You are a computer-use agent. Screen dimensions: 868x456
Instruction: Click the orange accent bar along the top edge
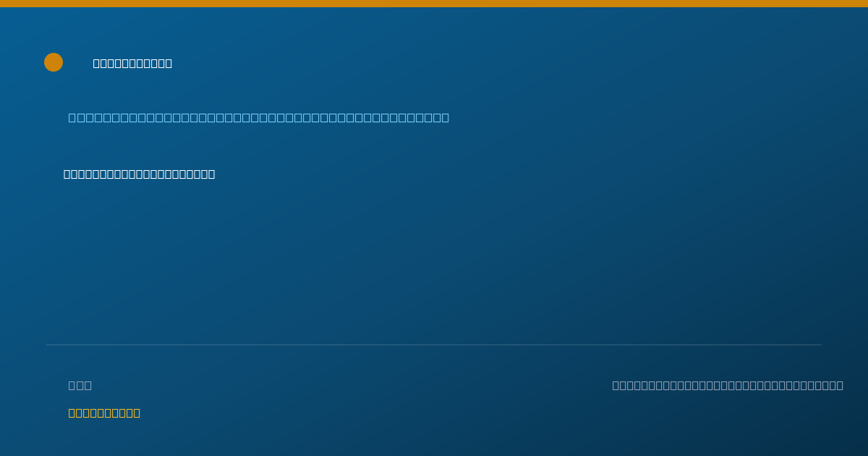coord(434,4)
